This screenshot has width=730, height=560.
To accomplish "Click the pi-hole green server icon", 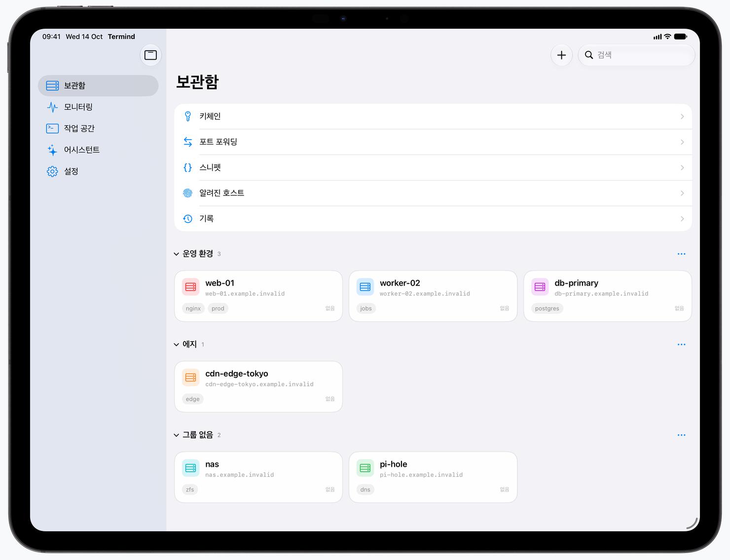I will point(365,468).
